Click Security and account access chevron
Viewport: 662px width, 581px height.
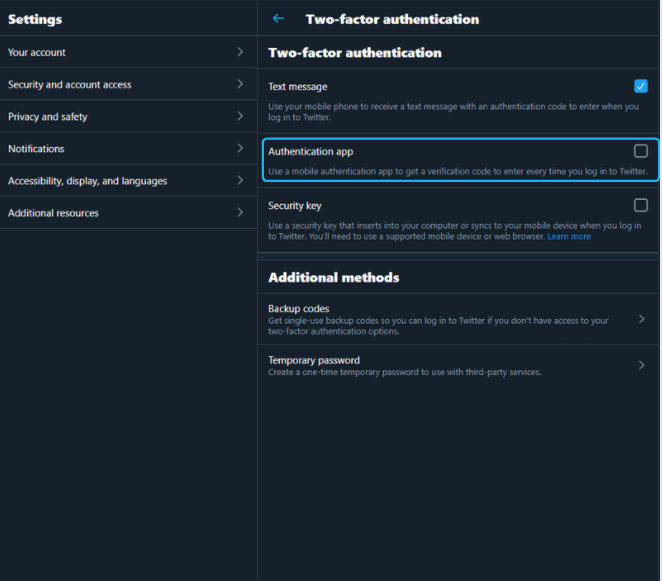pyautogui.click(x=240, y=84)
